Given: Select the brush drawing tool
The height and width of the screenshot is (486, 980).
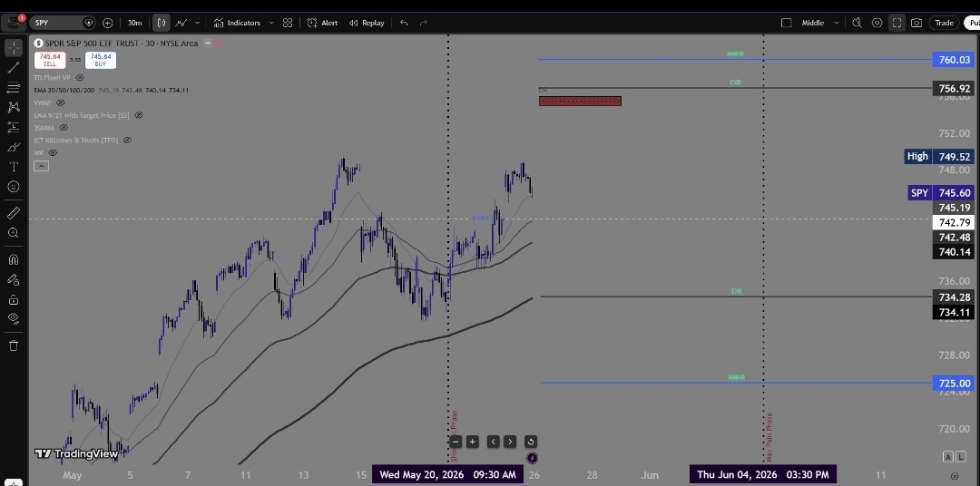Looking at the screenshot, I should (13, 148).
